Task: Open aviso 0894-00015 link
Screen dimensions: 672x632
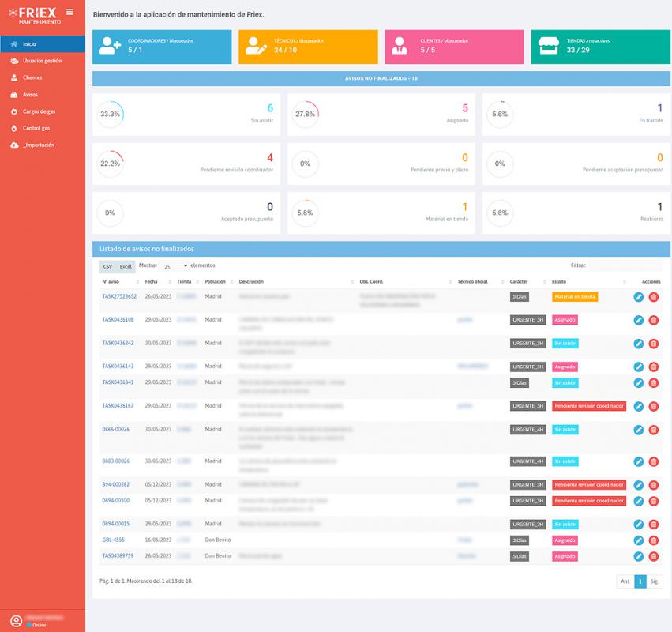Action: tap(116, 524)
